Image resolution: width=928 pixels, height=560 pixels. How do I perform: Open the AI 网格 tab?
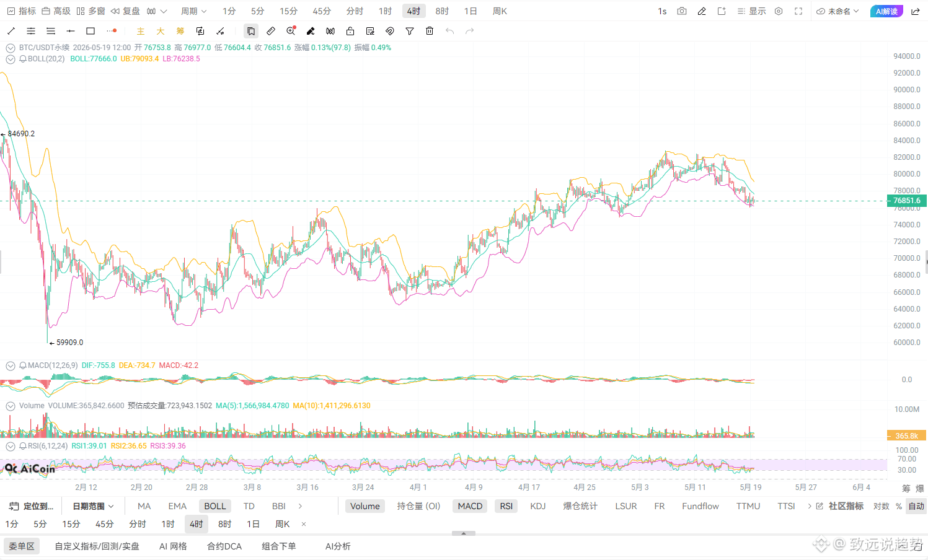[x=173, y=546]
